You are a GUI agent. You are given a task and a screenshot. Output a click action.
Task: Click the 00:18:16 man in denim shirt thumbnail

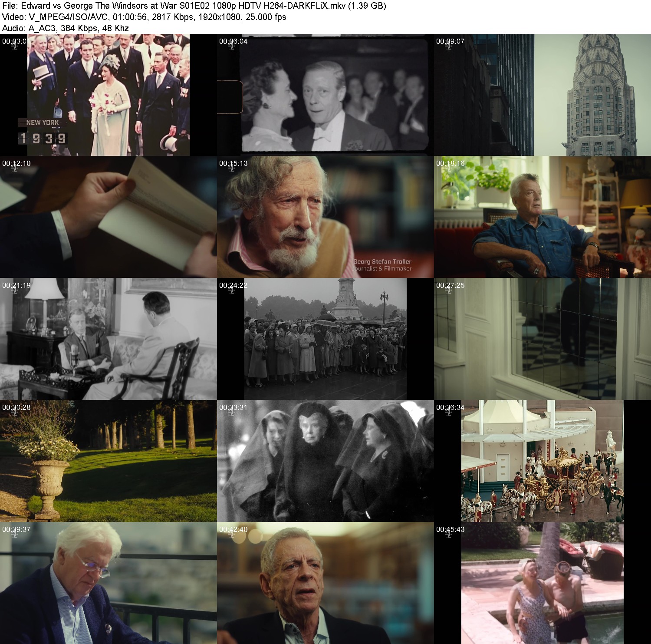(x=542, y=217)
